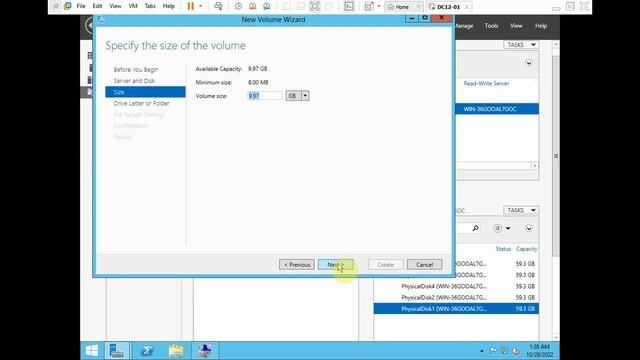Screen dimensions: 640x360
Task: Click the Read-Write Server text
Action: click(486, 83)
